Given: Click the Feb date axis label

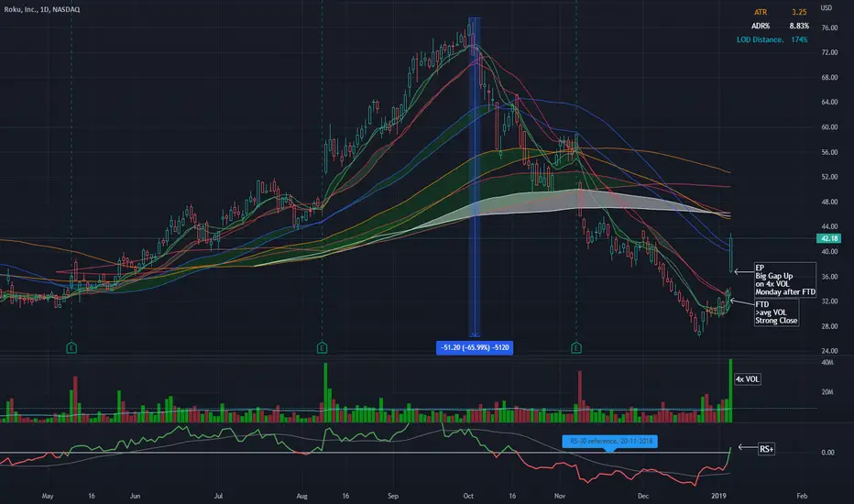Looking at the screenshot, I should pos(802,496).
